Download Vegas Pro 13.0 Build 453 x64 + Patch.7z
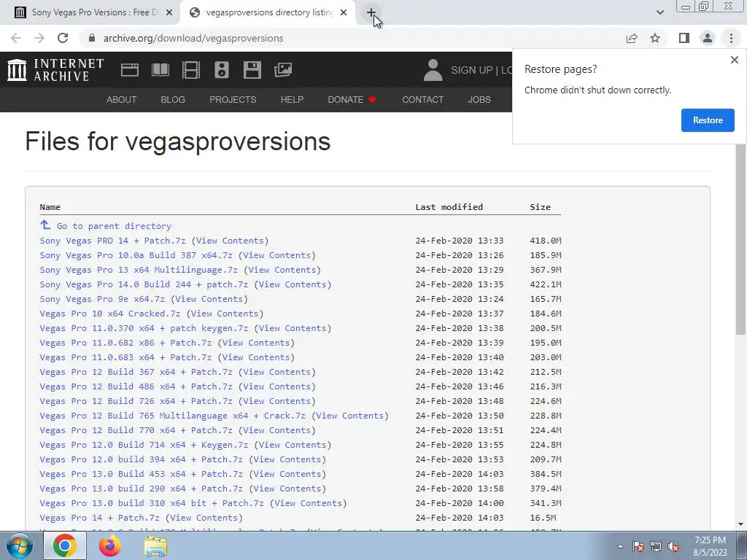 (x=141, y=474)
